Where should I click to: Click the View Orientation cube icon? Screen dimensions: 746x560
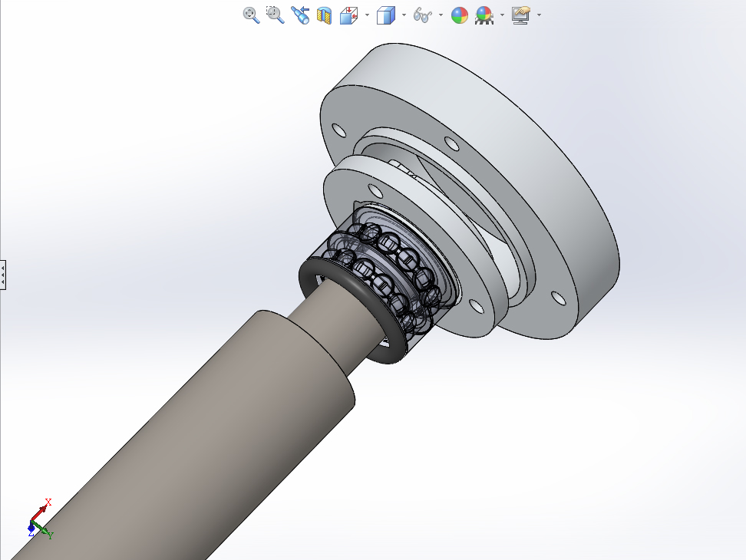[348, 15]
